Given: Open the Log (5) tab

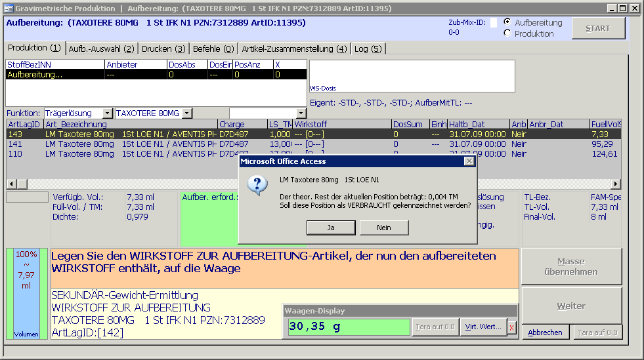Looking at the screenshot, I should 368,49.
